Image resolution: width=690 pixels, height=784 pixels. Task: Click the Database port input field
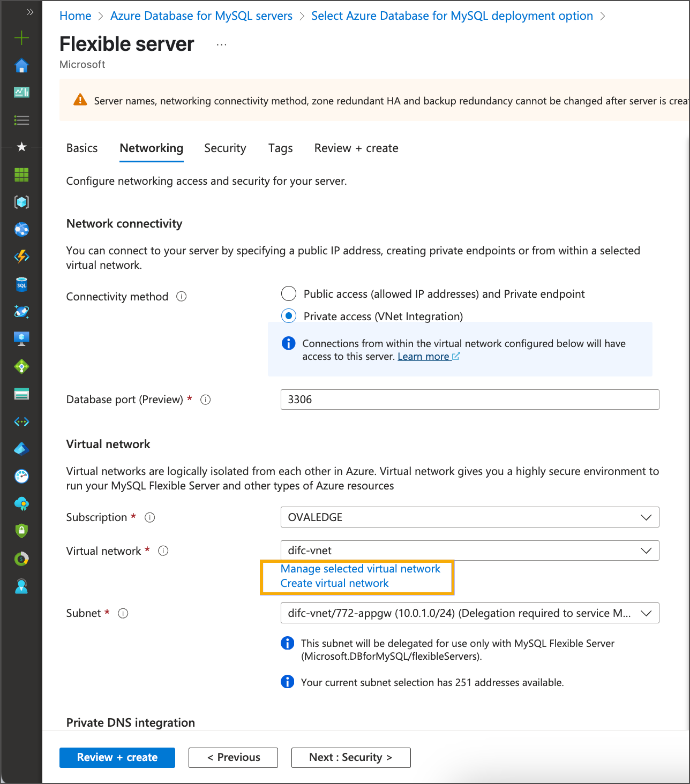(x=469, y=399)
